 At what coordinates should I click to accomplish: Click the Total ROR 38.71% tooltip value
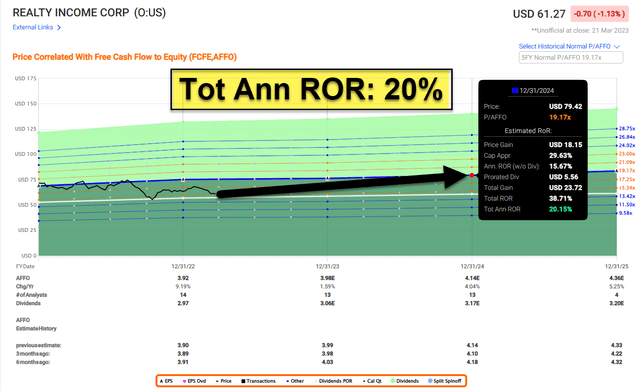coord(560,198)
